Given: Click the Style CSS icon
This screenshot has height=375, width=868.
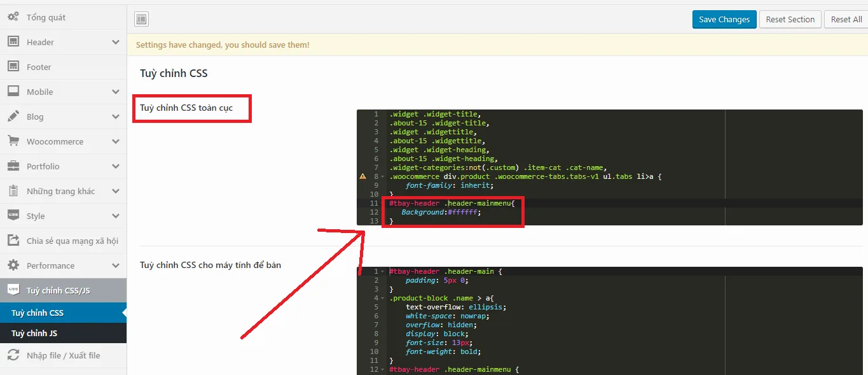Looking at the screenshot, I should coord(13,216).
